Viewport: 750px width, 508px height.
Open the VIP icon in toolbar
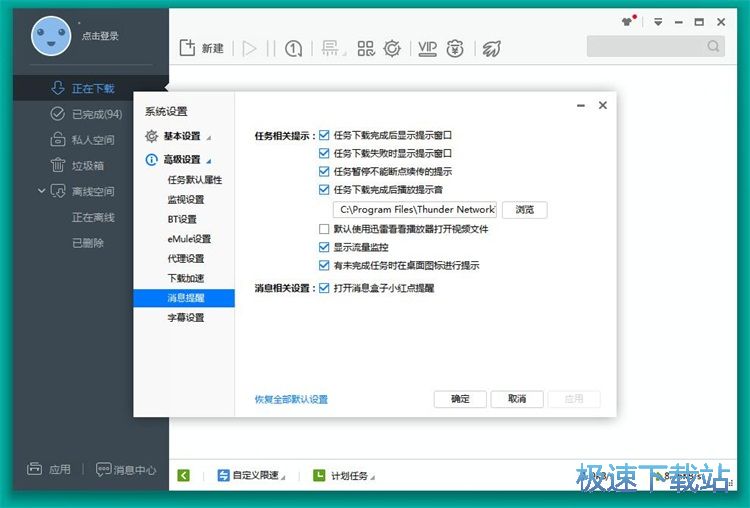click(x=427, y=48)
